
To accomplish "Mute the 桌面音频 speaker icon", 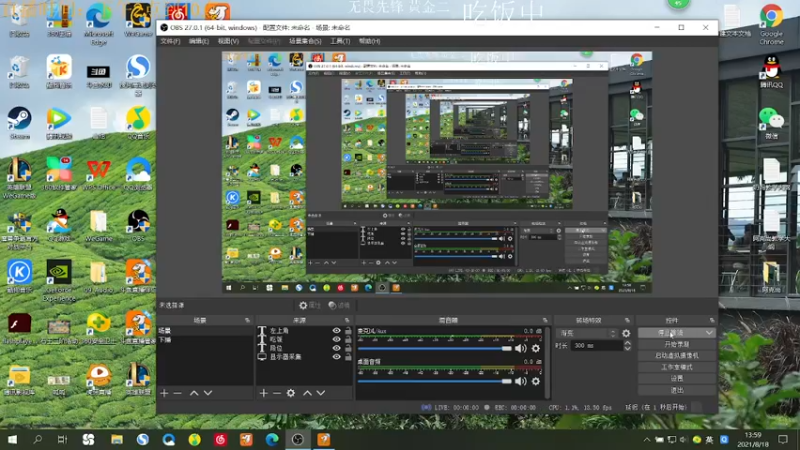I will point(520,381).
